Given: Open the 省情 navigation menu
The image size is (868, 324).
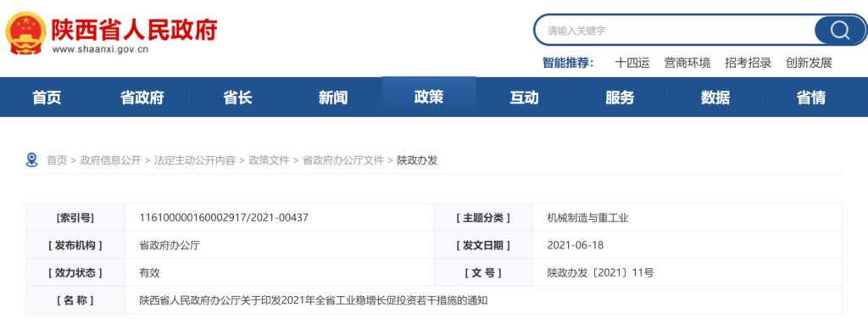Looking at the screenshot, I should point(811,98).
